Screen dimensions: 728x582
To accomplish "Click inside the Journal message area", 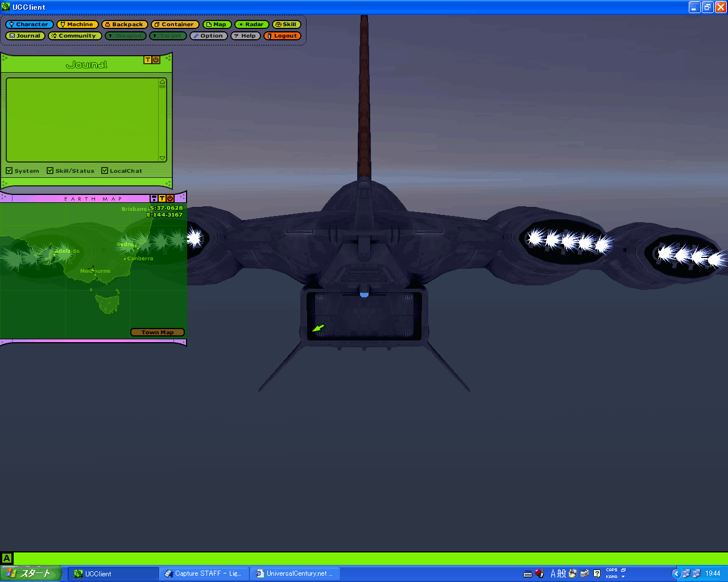I will point(82,120).
